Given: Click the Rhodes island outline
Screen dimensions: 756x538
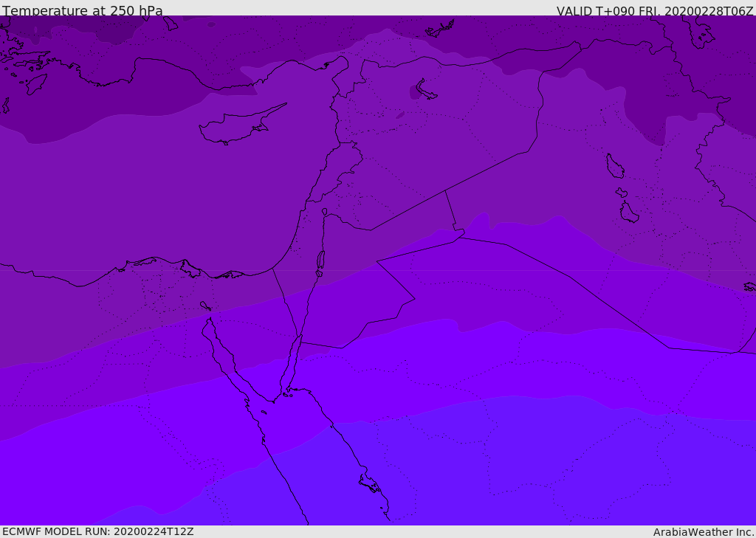Looking at the screenshot, I should (35, 83).
